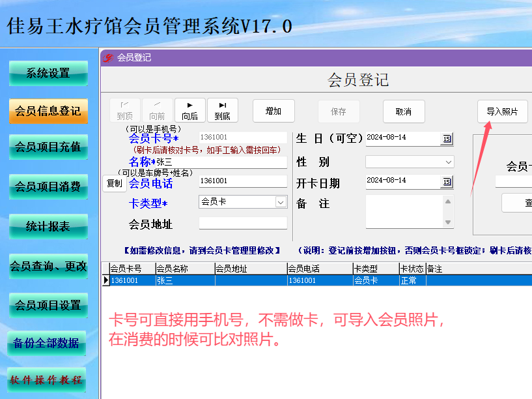Go to next record with 向后 button
The width and height of the screenshot is (532, 399).
coord(190,110)
